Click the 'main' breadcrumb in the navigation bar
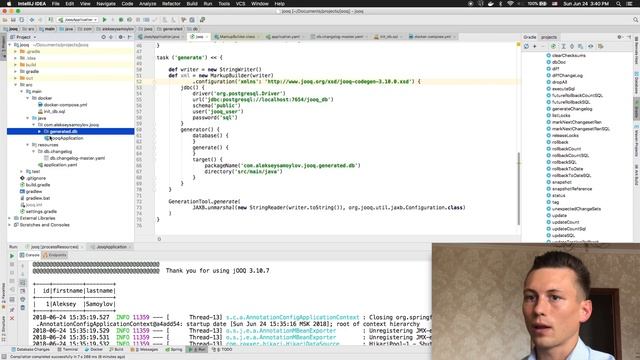Image resolution: width=640 pixels, height=360 pixels. click(x=47, y=29)
